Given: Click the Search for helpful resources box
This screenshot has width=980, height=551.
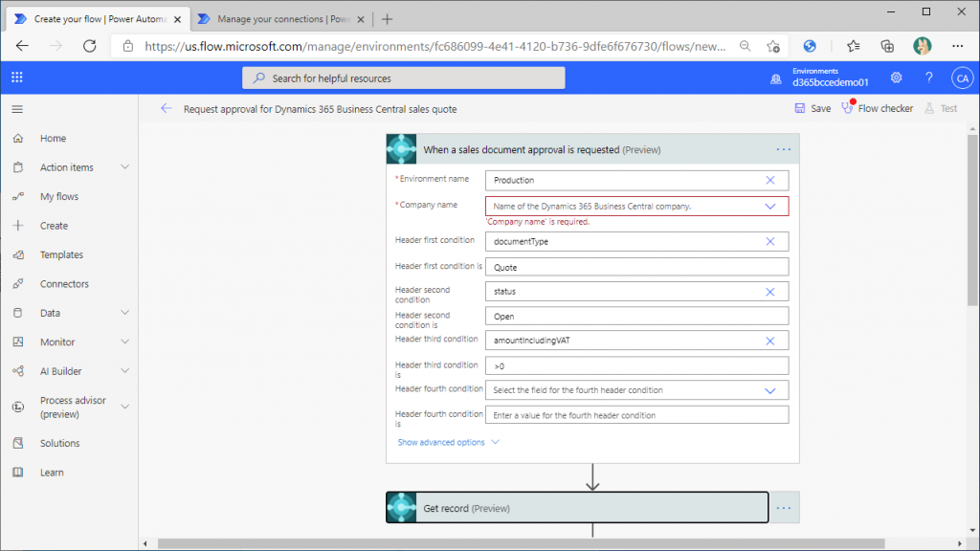Looking at the screenshot, I should coord(404,78).
